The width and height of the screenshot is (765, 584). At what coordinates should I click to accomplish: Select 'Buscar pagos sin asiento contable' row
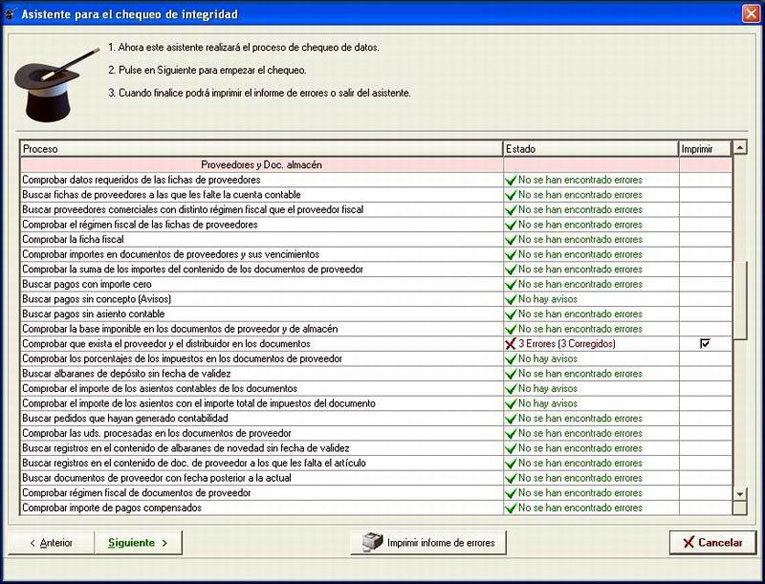coord(376,314)
